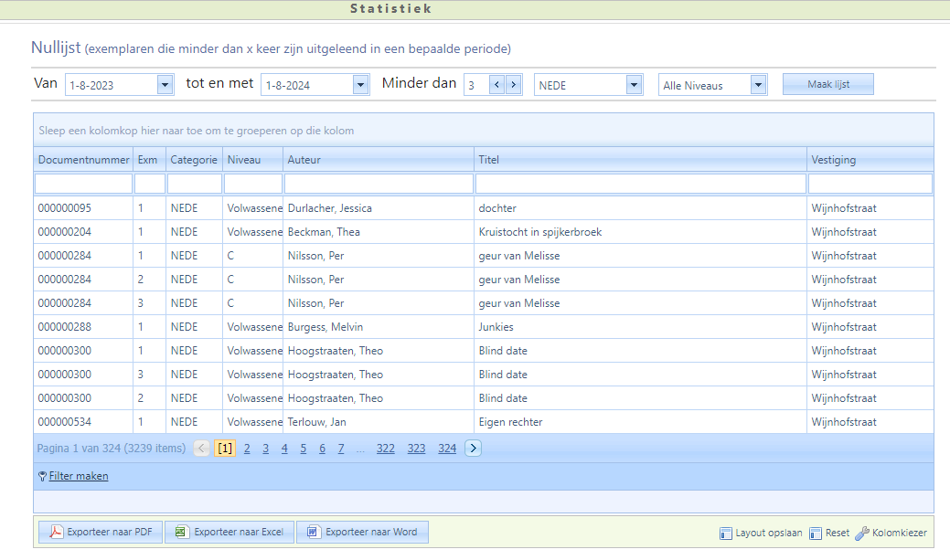Open the Van date dropdown
The width and height of the screenshot is (950, 560).
click(165, 85)
